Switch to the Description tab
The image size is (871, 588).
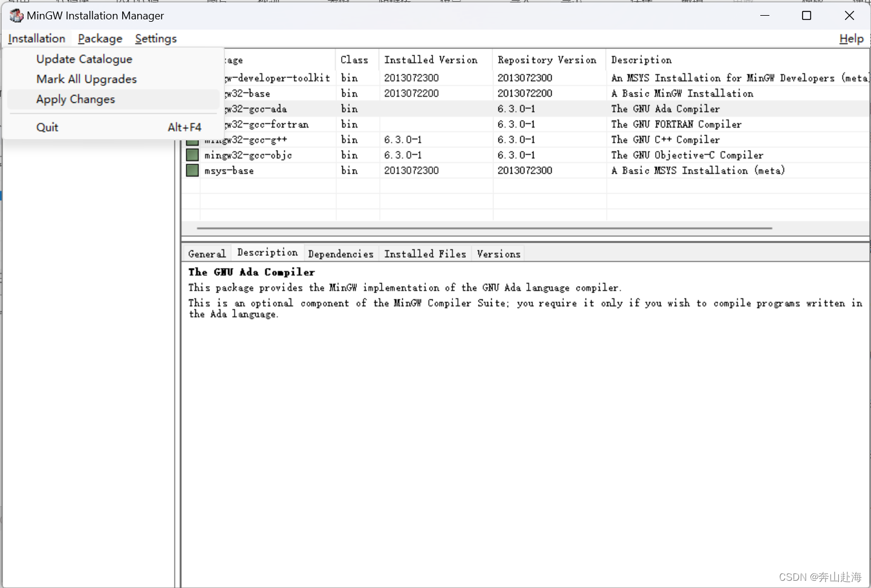[267, 252]
